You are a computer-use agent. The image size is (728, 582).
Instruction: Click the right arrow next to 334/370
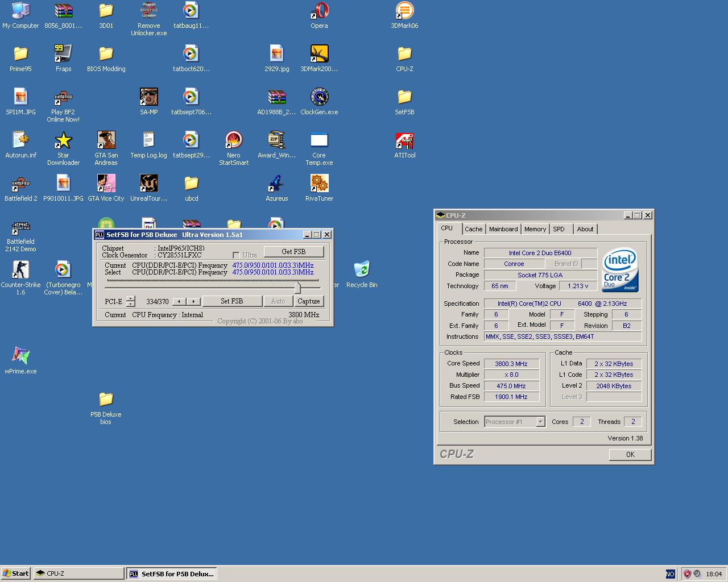tap(194, 301)
